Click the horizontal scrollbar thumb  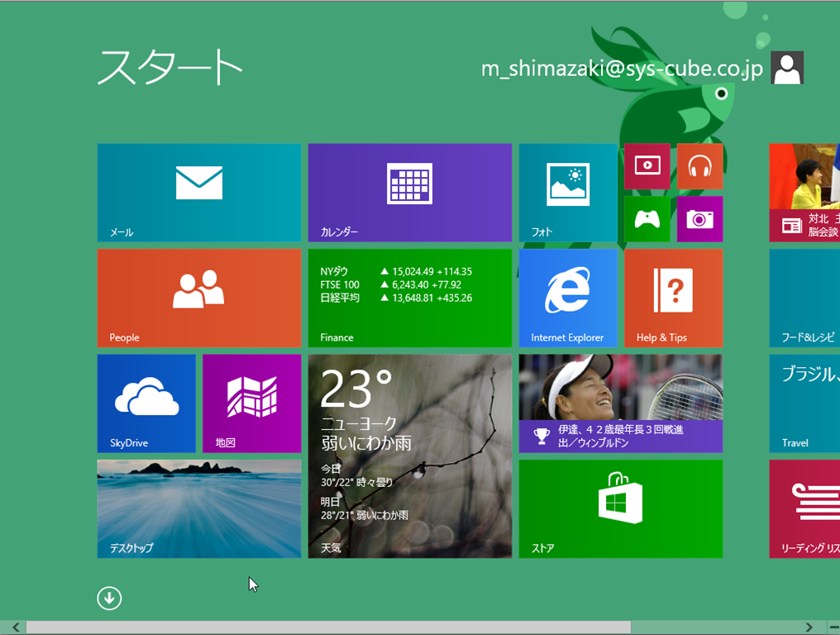tap(328, 627)
